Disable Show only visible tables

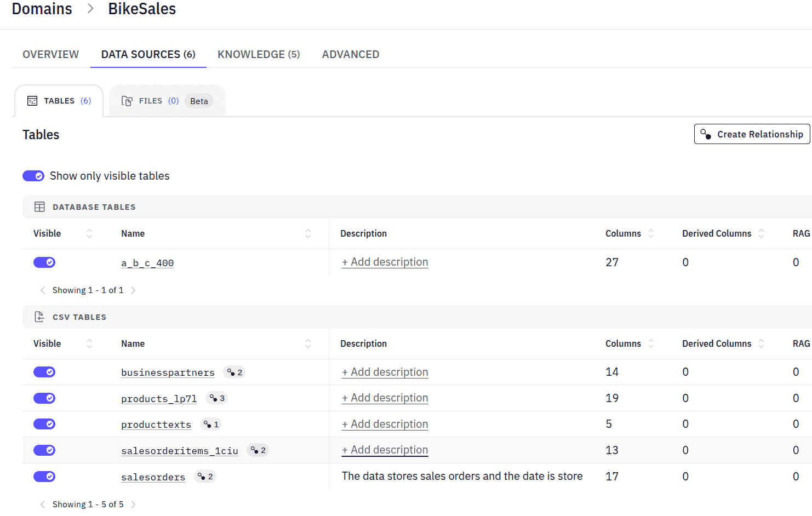pyautogui.click(x=33, y=175)
